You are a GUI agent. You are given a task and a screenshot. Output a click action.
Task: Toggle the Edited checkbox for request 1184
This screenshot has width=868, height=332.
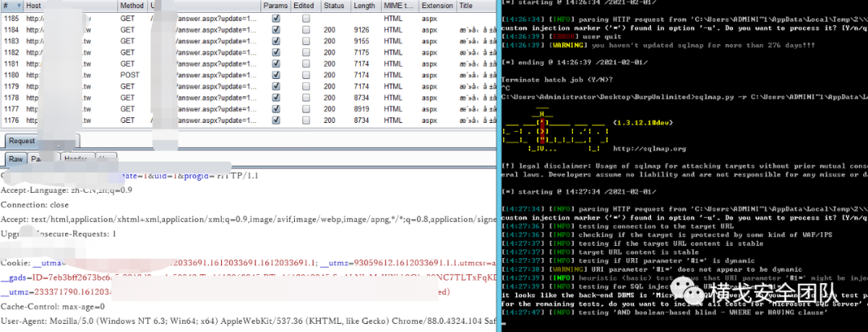pyautogui.click(x=306, y=30)
